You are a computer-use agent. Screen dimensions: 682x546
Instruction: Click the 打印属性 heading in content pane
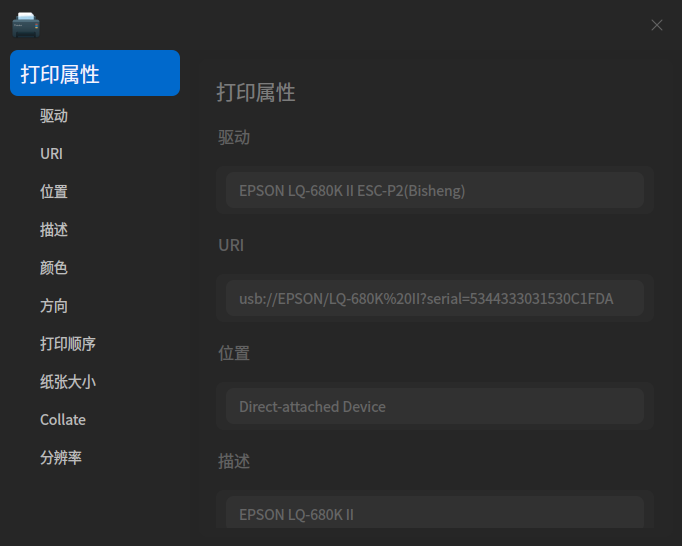pos(256,92)
